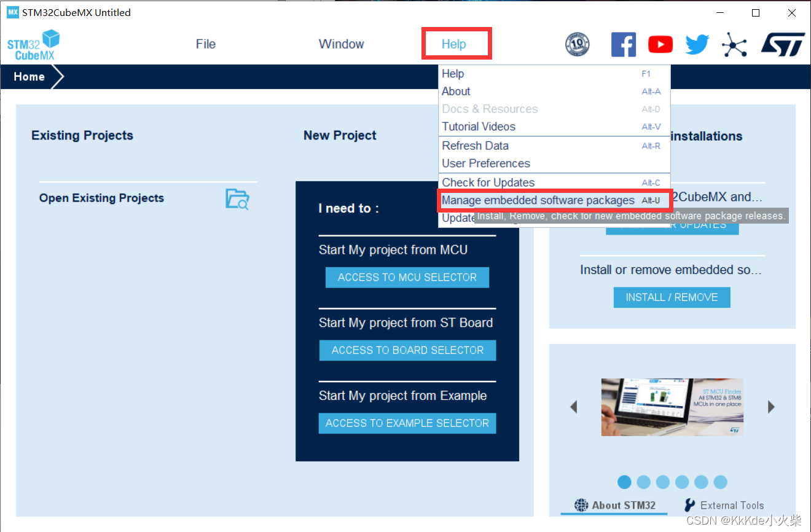This screenshot has width=811, height=532.
Task: Show previous carousel slide arrow
Action: pyautogui.click(x=574, y=407)
